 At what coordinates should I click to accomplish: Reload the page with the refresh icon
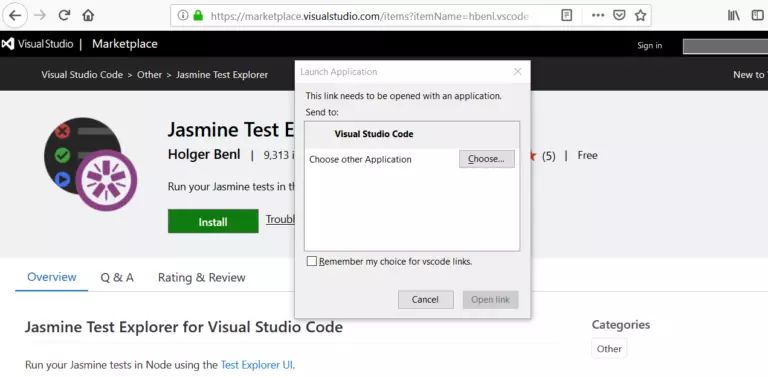(x=64, y=15)
